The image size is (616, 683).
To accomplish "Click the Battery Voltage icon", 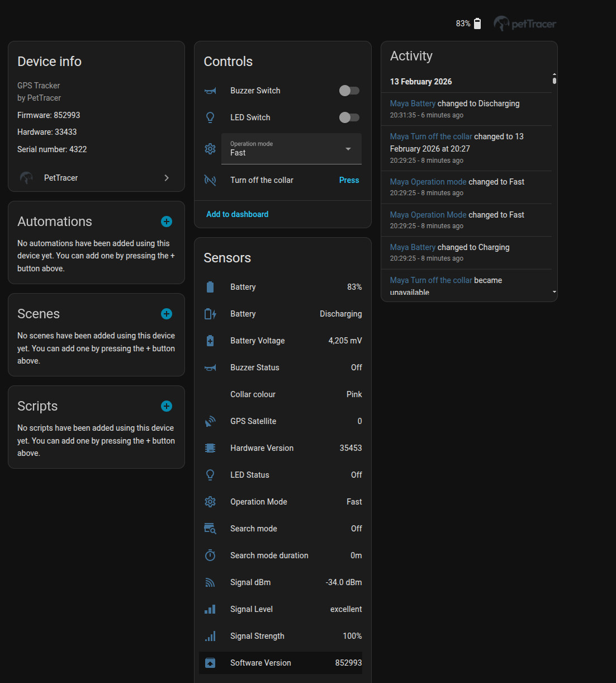I will click(210, 341).
